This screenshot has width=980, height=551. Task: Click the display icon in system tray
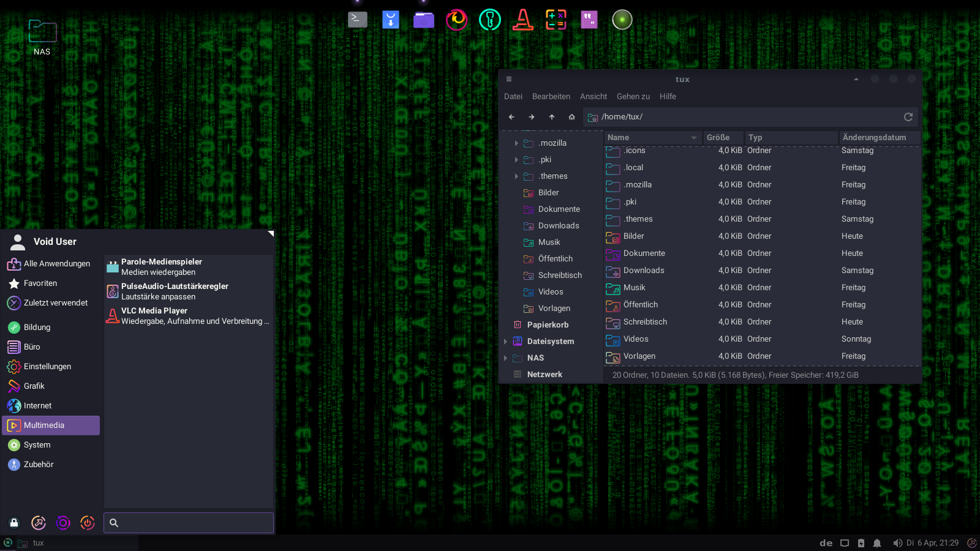click(845, 543)
